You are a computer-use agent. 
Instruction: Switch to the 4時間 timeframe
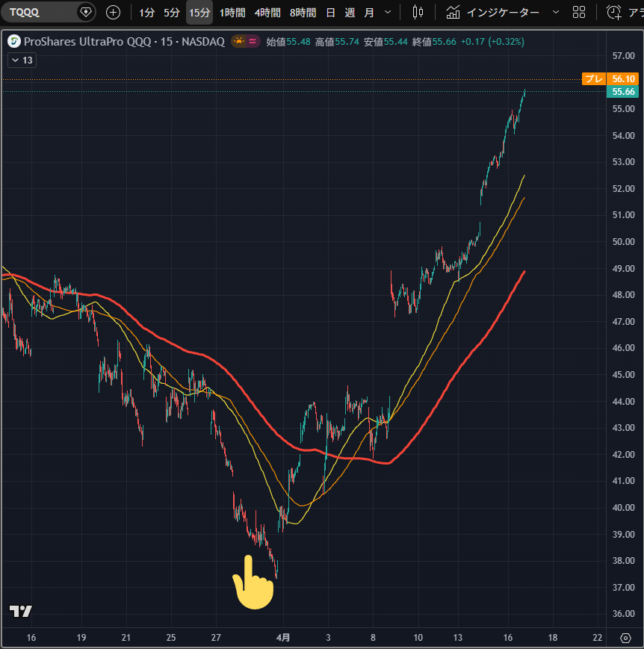[267, 13]
